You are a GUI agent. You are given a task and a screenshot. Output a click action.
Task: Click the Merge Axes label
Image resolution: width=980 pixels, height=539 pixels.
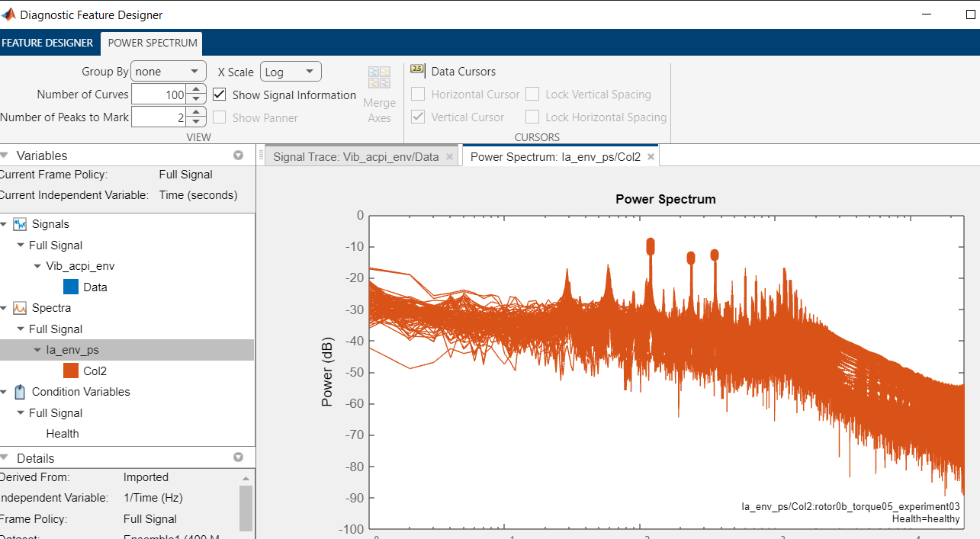tap(379, 111)
